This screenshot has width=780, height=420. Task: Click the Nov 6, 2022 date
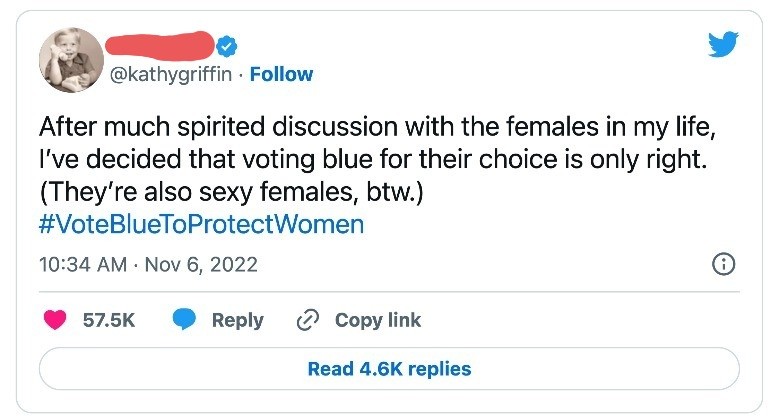pos(201,264)
